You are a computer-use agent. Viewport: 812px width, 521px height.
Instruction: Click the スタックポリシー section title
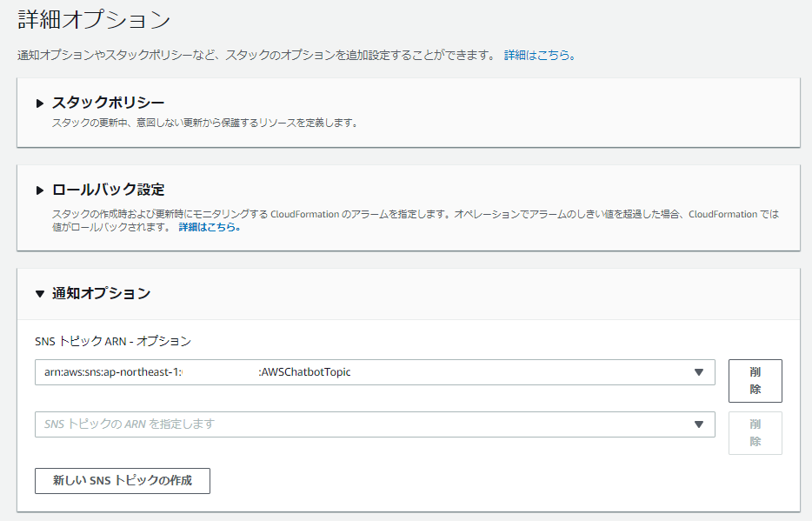(x=108, y=103)
